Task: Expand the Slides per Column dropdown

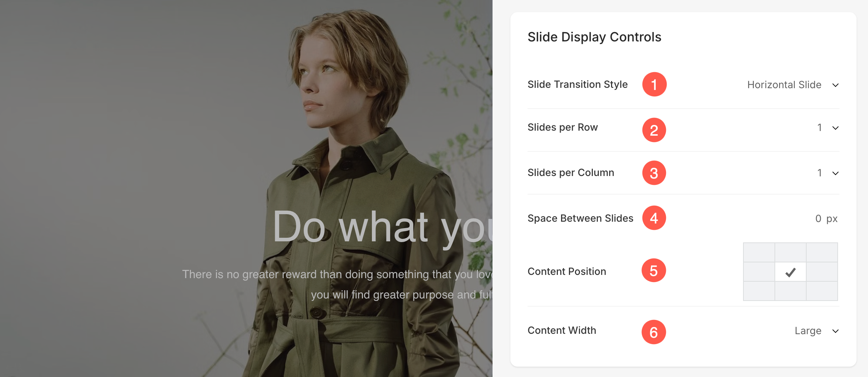Action: pos(828,173)
